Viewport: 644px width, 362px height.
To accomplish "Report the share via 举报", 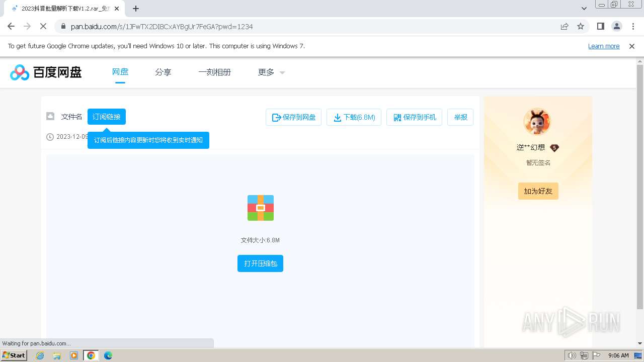I will pyautogui.click(x=460, y=117).
